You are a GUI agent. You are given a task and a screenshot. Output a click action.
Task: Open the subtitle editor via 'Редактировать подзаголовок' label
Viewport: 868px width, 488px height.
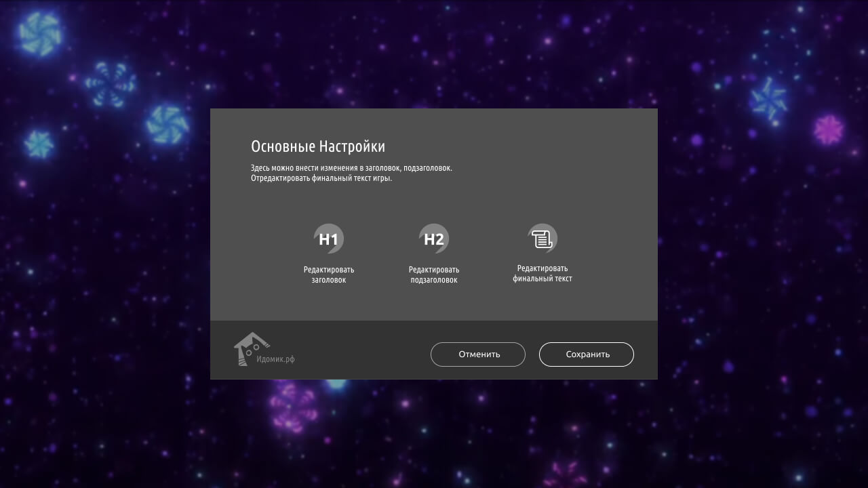[x=434, y=274]
